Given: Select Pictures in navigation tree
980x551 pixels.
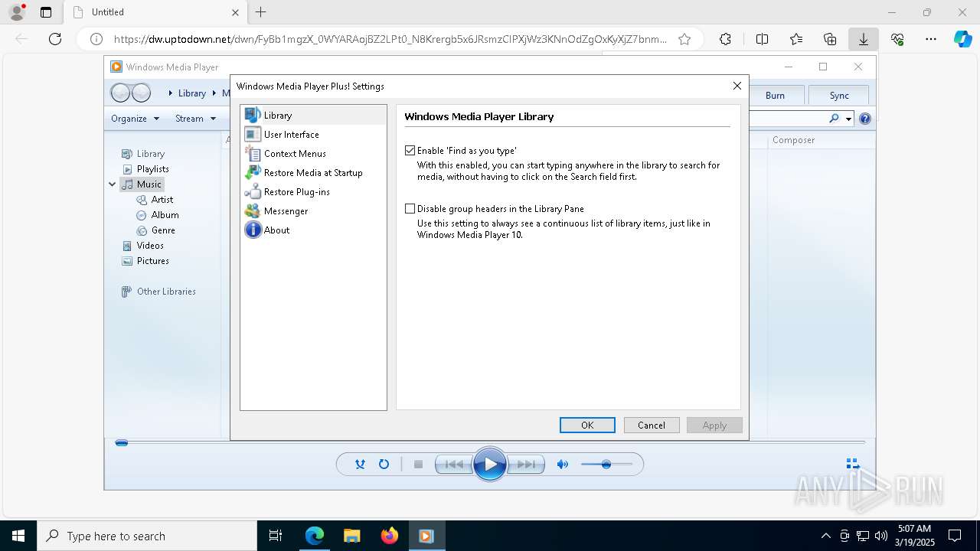Looking at the screenshot, I should pyautogui.click(x=152, y=261).
